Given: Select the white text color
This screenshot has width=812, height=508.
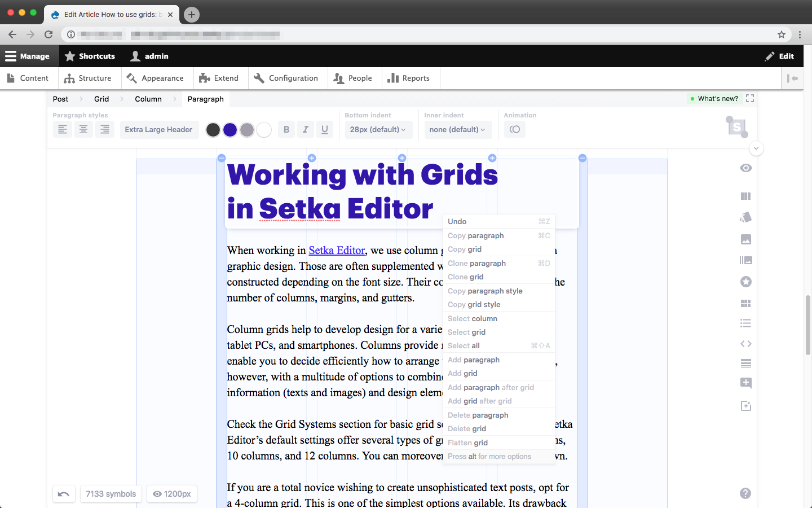Looking at the screenshot, I should 264,130.
